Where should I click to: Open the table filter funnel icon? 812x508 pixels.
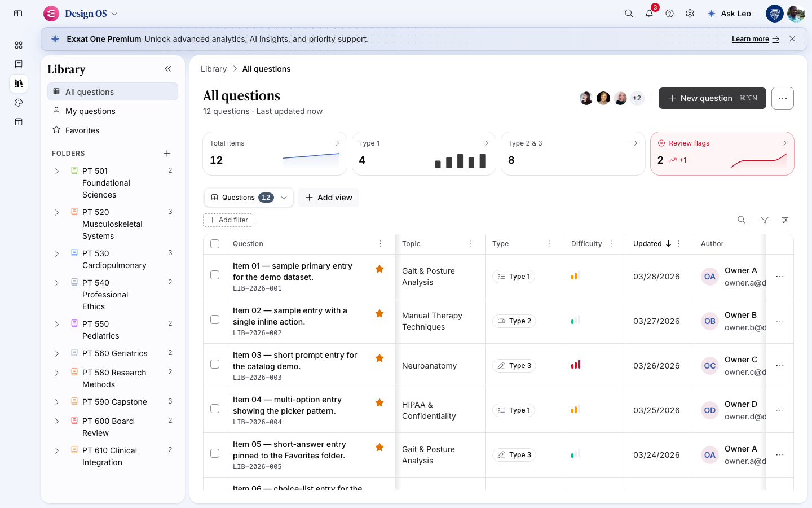coord(765,220)
